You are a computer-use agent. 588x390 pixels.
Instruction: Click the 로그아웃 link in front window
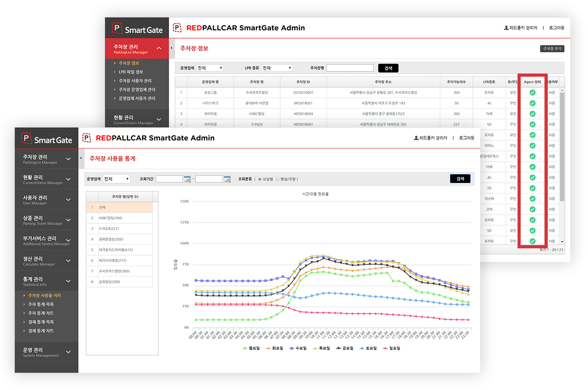(466, 138)
